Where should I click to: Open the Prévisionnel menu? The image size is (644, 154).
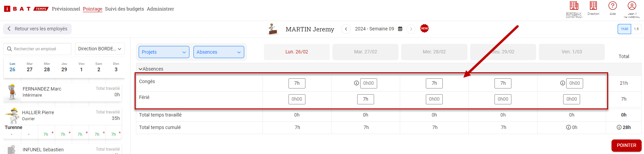66,9
